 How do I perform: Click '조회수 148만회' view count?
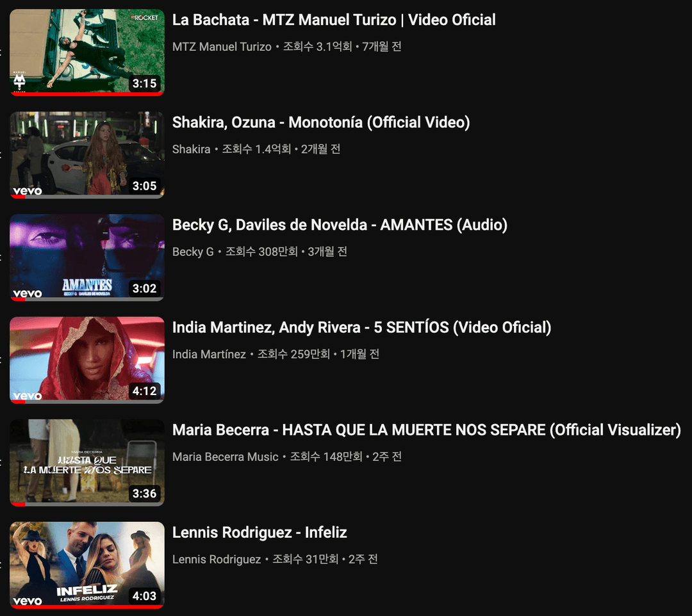click(x=326, y=457)
